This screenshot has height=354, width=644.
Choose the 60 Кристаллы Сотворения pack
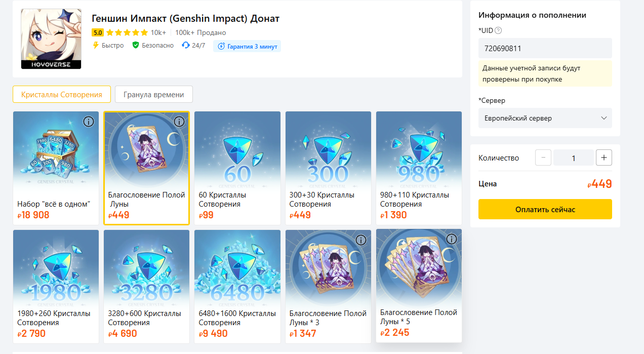tap(237, 168)
